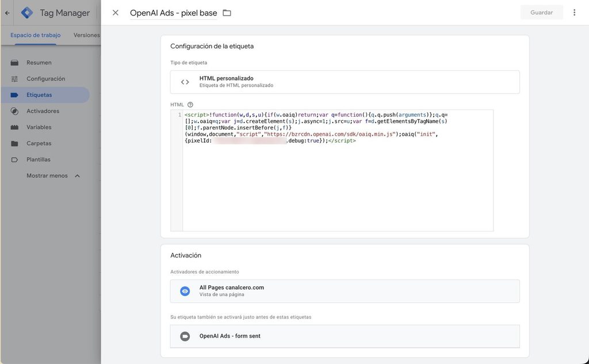The height and width of the screenshot is (364, 589).
Task: Click the Carpetas folder icon
Action: (x=14, y=144)
